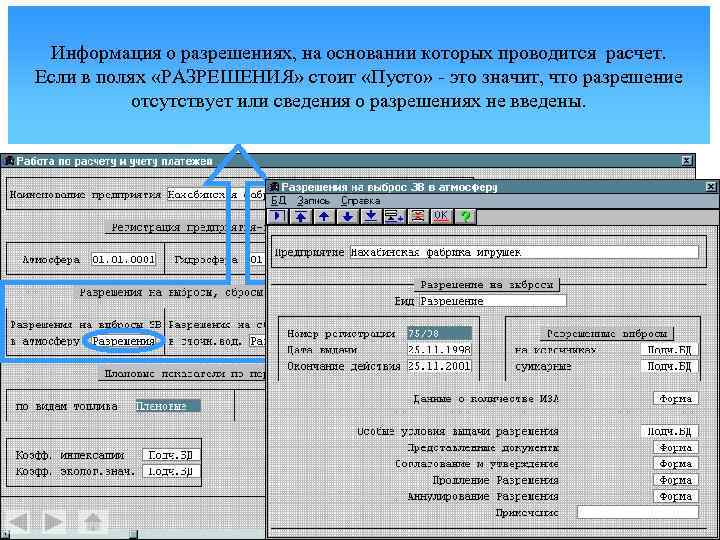Image resolution: width=720 pixels, height=540 pixels.
Task: Open Подч.БД for на источниках
Action: pos(669,350)
